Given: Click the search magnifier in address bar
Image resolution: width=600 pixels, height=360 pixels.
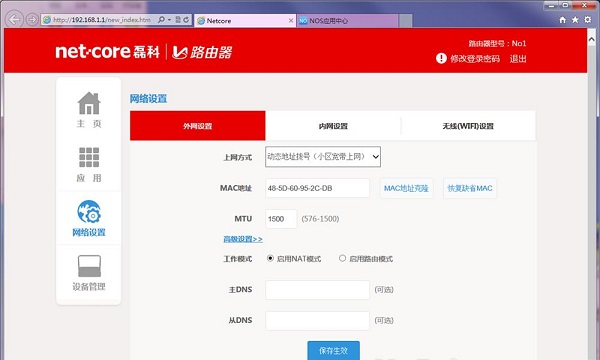Looking at the screenshot, I should pyautogui.click(x=161, y=20).
